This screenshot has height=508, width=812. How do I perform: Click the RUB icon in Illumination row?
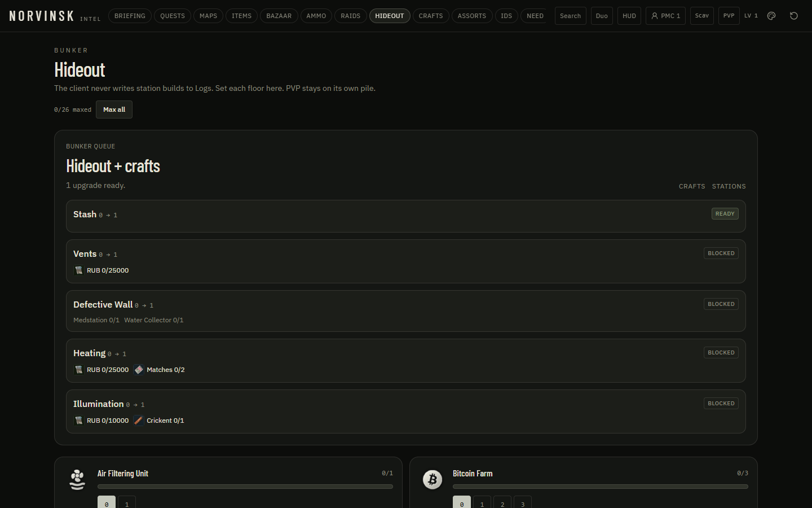point(79,421)
